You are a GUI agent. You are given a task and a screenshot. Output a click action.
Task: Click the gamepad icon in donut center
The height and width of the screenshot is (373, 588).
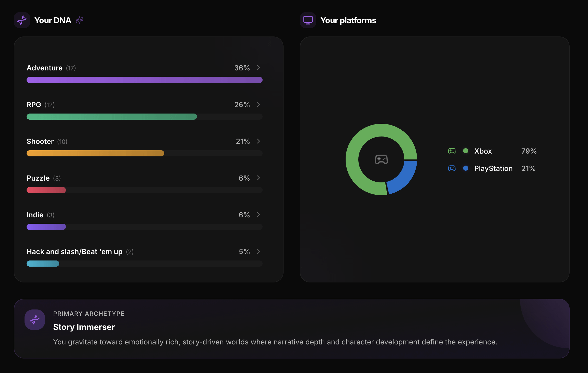coord(381,159)
